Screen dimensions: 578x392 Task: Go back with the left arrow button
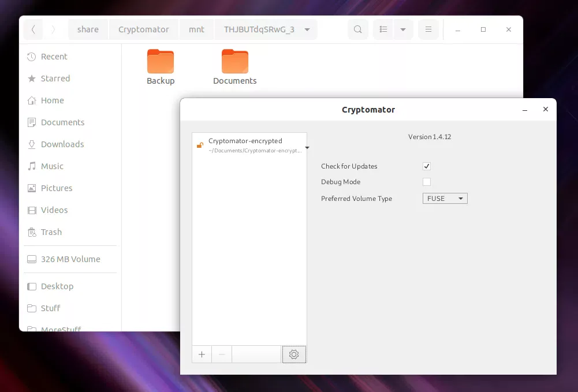[x=33, y=29]
